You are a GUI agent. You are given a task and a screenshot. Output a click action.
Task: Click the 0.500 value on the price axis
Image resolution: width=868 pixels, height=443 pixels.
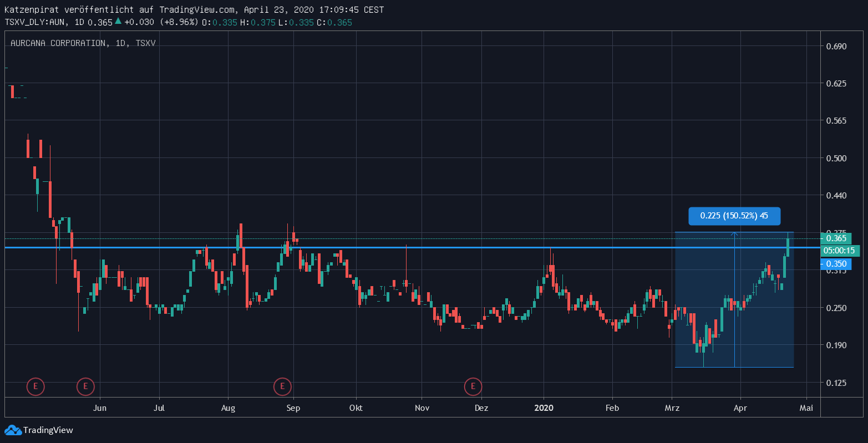coord(835,158)
